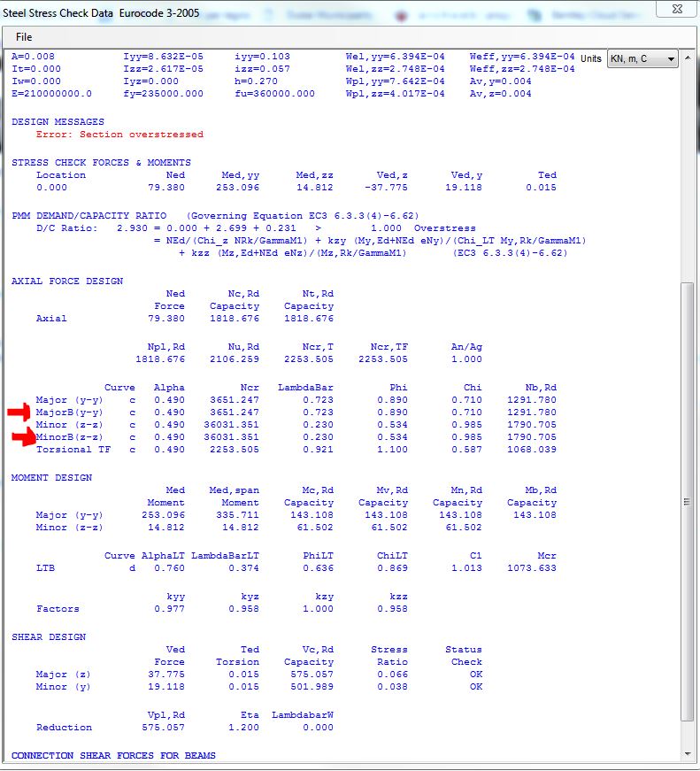Click the MOMENT DESIGN section heading

click(51, 478)
